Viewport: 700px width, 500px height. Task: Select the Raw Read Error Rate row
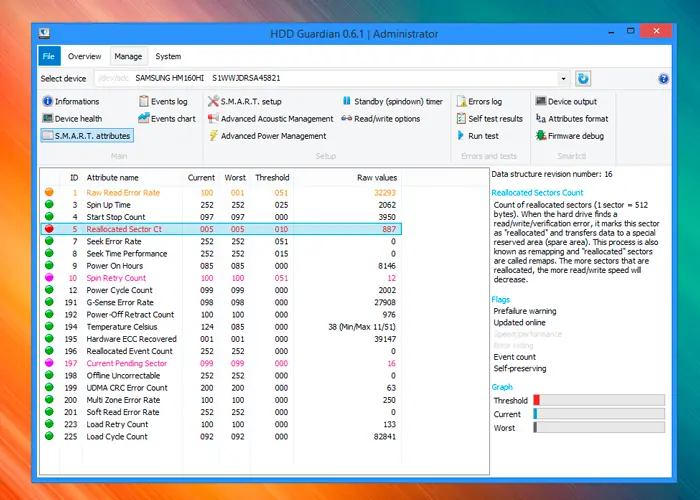pyautogui.click(x=221, y=192)
